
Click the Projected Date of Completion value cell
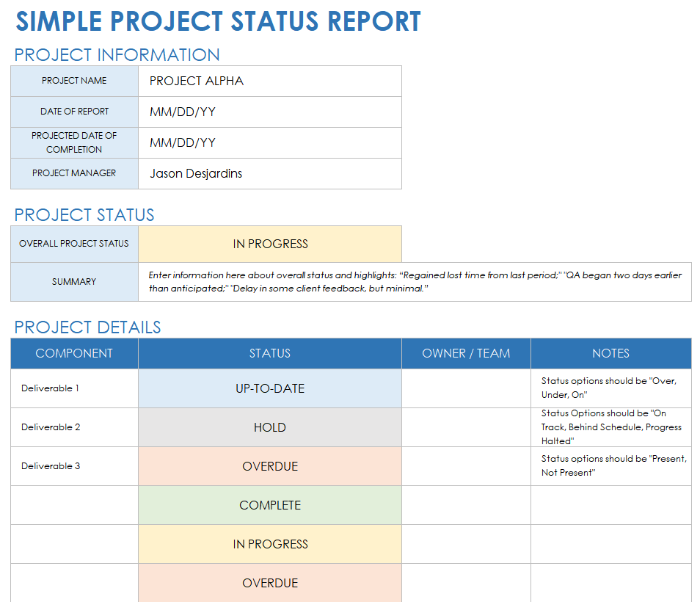(269, 142)
